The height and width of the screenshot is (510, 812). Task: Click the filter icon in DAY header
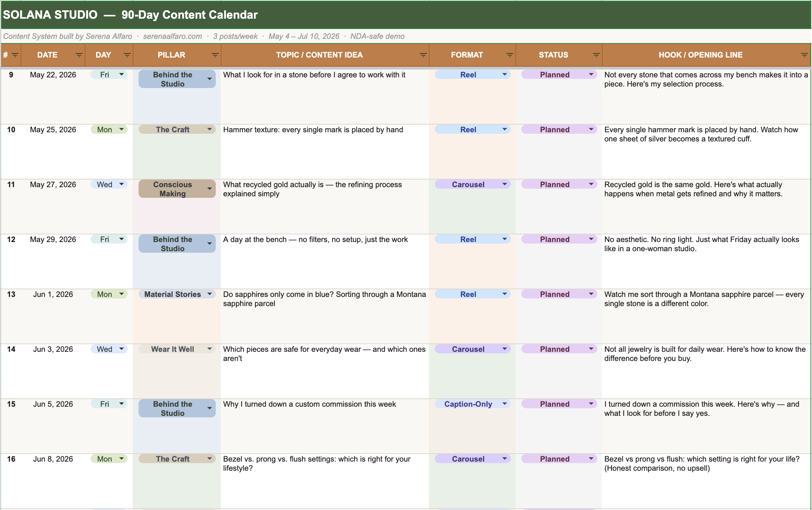pyautogui.click(x=127, y=55)
